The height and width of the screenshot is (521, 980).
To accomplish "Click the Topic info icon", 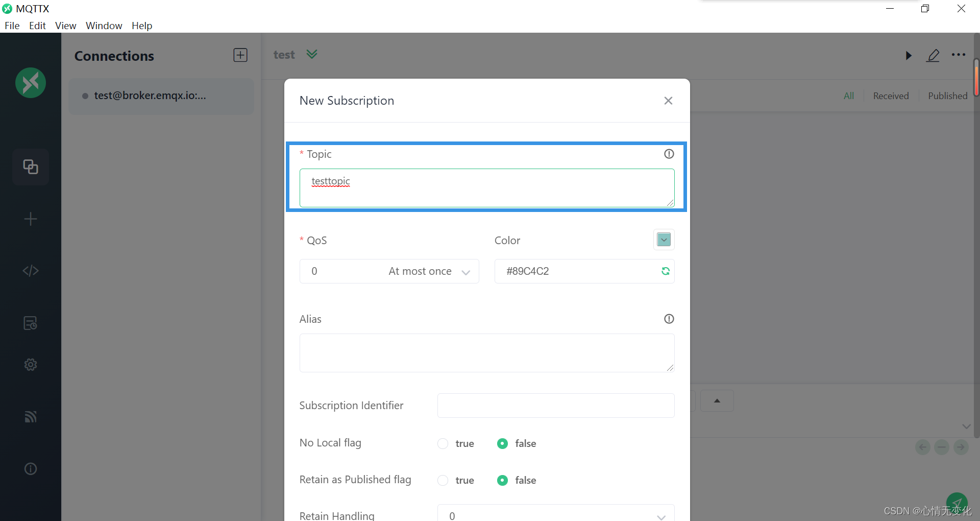I will 669,154.
